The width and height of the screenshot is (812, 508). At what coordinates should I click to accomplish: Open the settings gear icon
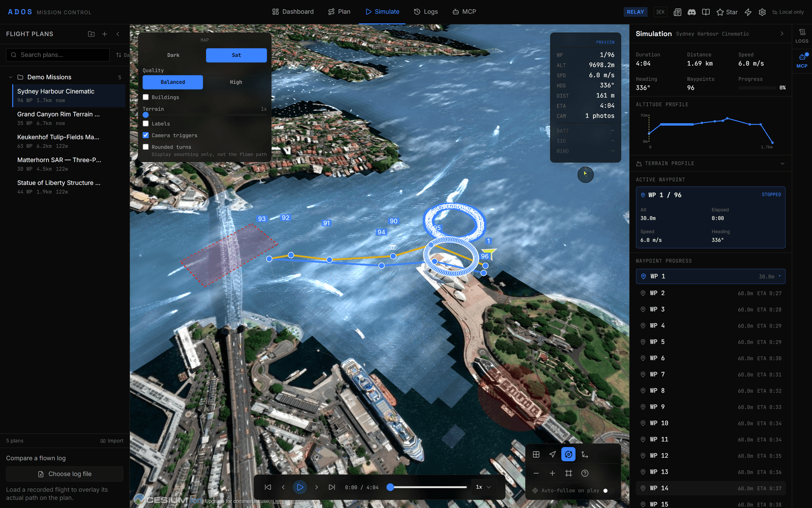(x=762, y=12)
